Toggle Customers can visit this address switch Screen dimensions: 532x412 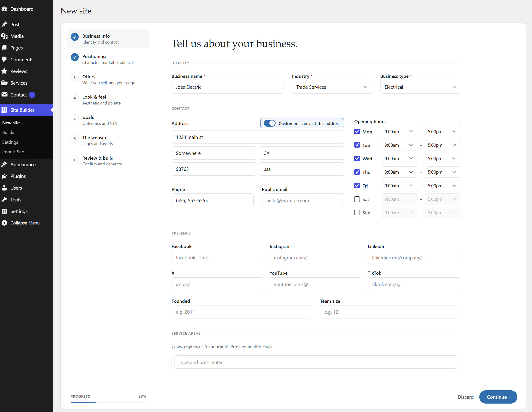(x=269, y=123)
